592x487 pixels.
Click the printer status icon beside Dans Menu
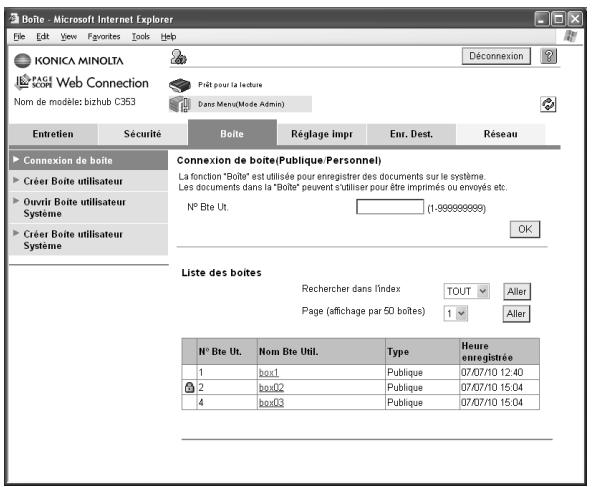180,104
